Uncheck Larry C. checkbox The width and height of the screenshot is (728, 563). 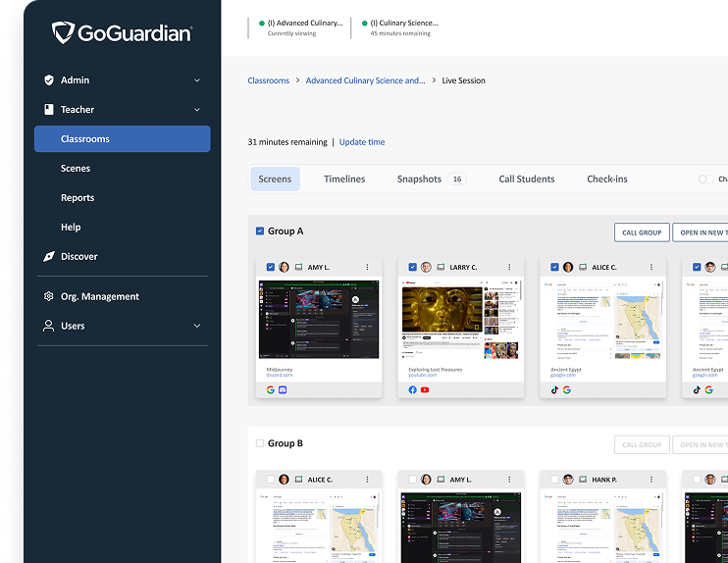click(412, 267)
